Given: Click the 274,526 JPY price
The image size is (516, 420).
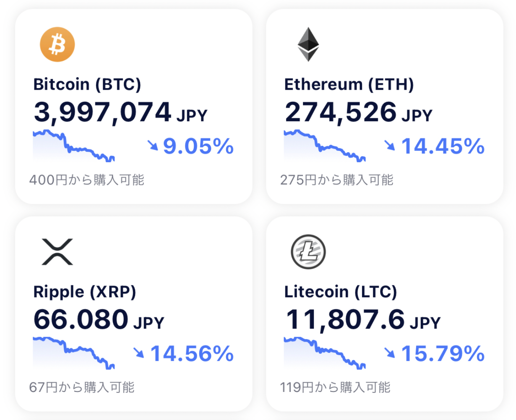Looking at the screenshot, I should [x=358, y=112].
